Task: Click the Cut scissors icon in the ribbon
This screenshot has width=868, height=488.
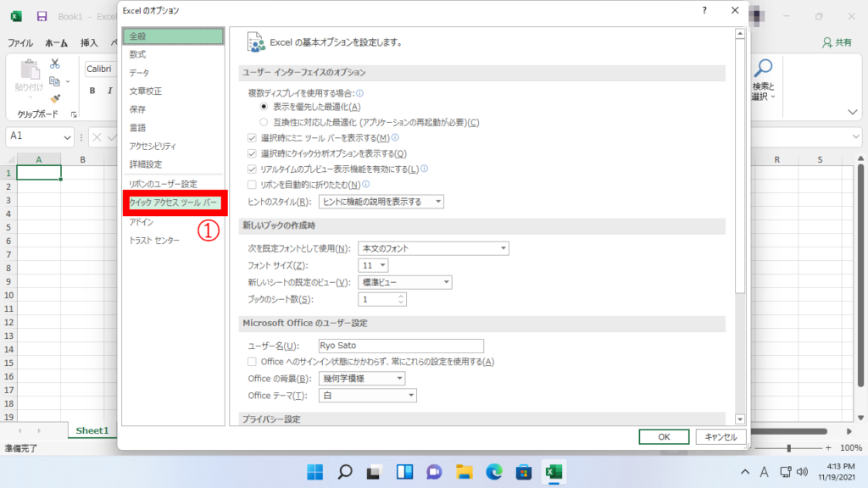Action: 55,64
